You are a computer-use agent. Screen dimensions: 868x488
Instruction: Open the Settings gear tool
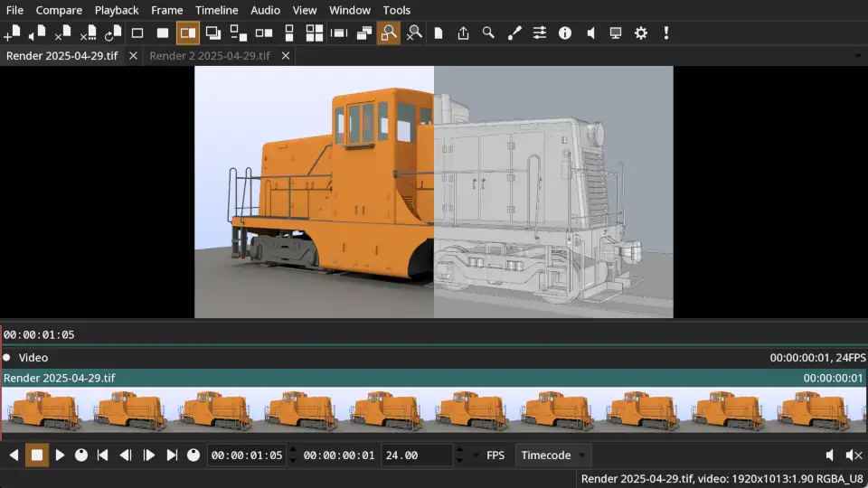pos(641,33)
